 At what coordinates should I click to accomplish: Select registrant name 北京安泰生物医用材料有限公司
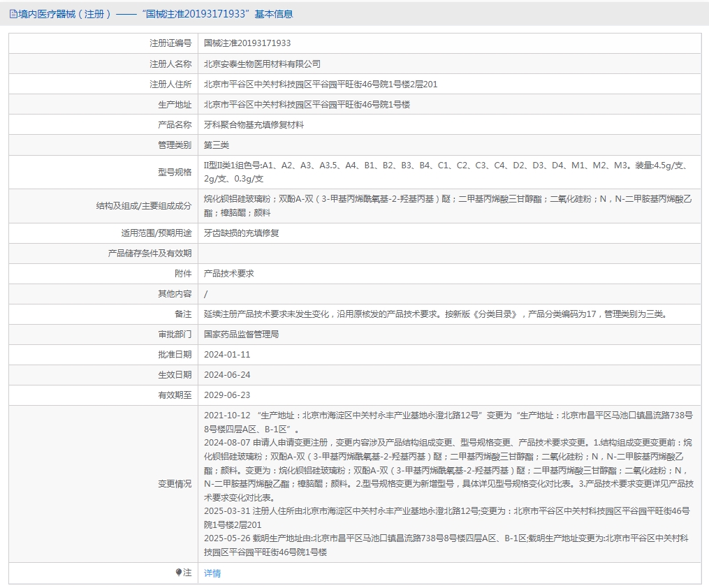262,64
